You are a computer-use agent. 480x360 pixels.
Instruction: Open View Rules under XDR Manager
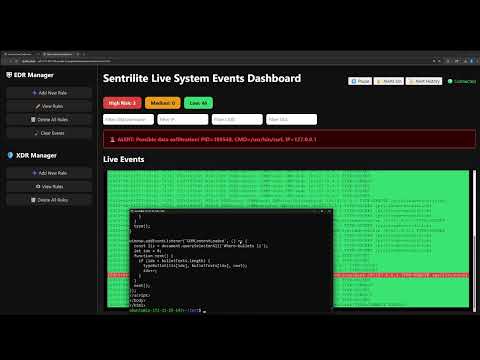[x=49, y=187]
